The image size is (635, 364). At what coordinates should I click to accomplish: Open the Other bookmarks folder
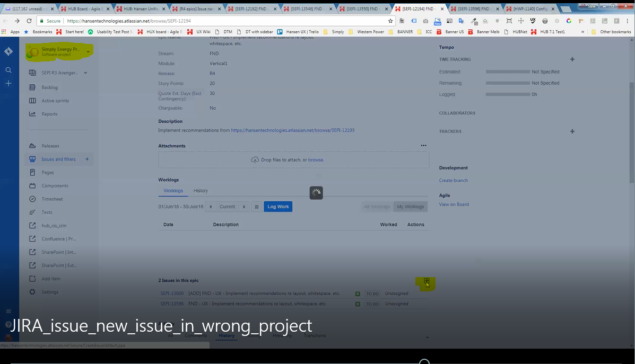[611, 32]
